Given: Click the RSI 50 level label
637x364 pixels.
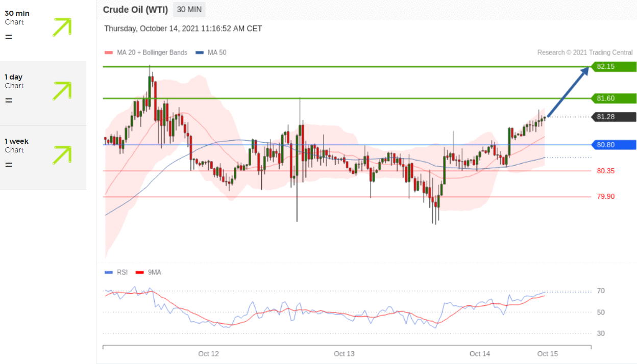Looking at the screenshot, I should 601,313.
